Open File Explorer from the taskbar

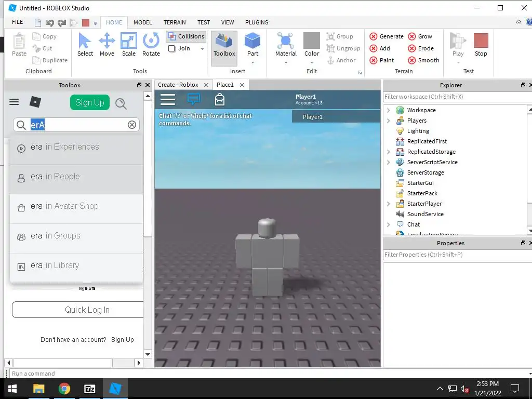point(38,389)
